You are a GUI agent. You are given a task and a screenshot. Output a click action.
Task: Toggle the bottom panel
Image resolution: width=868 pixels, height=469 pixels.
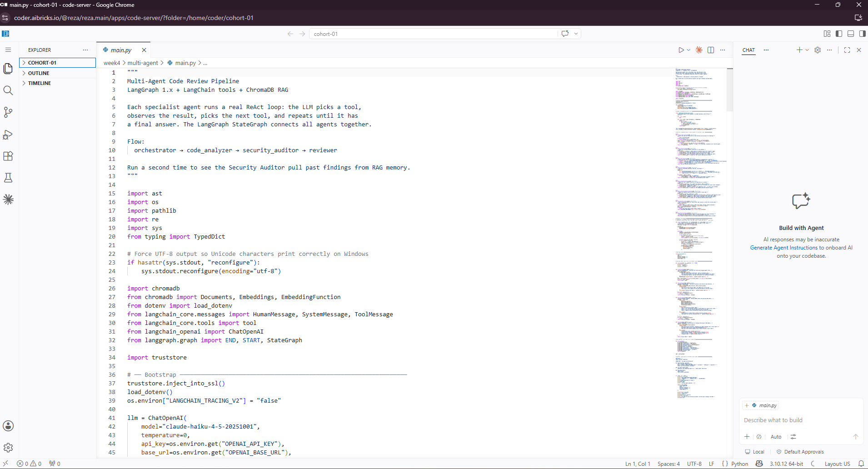[851, 34]
